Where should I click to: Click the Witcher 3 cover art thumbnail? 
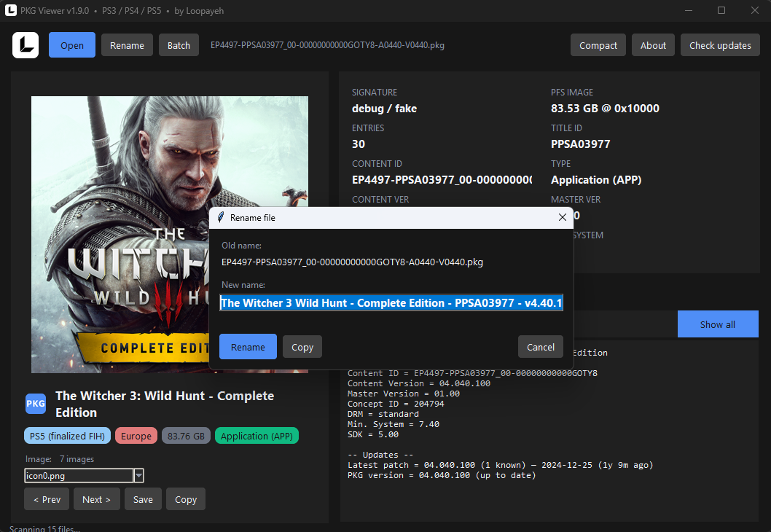pyautogui.click(x=170, y=235)
